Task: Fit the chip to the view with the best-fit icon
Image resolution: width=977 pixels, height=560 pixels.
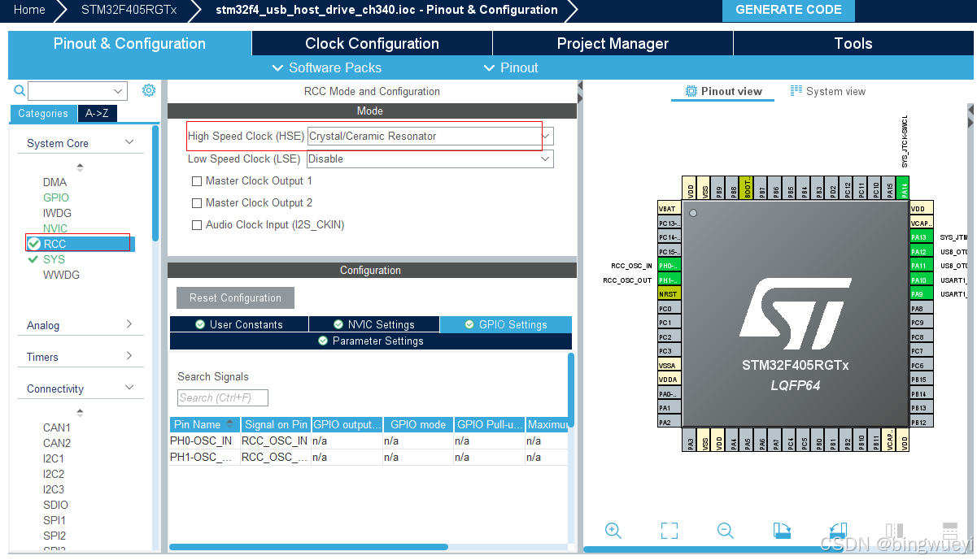Action: tap(670, 531)
